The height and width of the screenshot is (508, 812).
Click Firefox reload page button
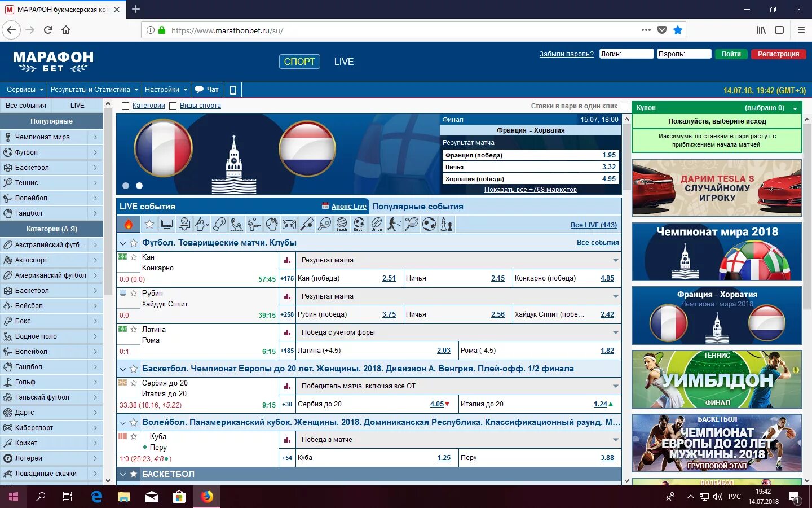pos(48,30)
